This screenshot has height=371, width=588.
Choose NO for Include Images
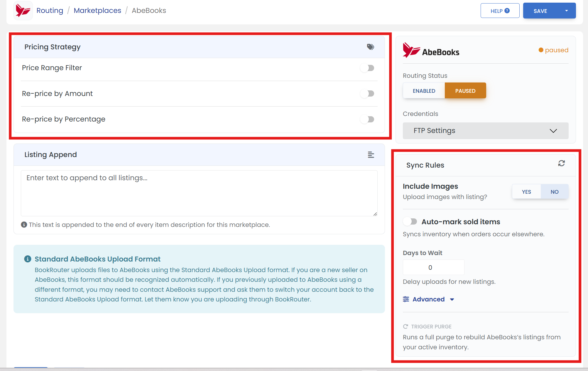[555, 192]
